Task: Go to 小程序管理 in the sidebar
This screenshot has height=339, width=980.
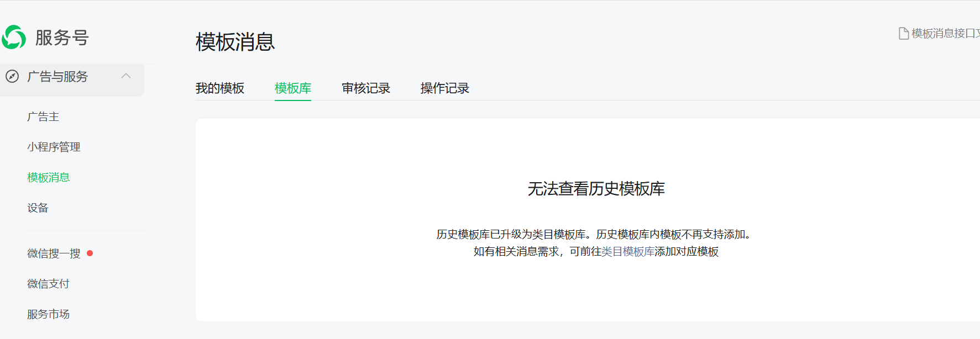Action: (54, 147)
